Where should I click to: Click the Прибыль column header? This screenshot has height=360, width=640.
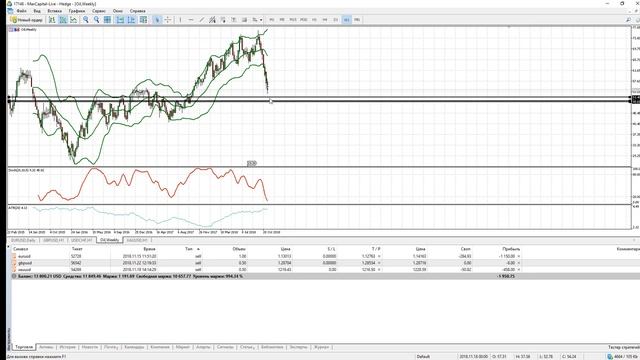point(511,249)
